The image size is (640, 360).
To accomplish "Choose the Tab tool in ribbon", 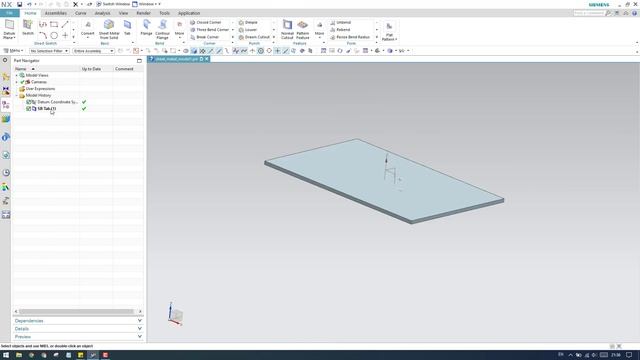I will pos(127,27).
